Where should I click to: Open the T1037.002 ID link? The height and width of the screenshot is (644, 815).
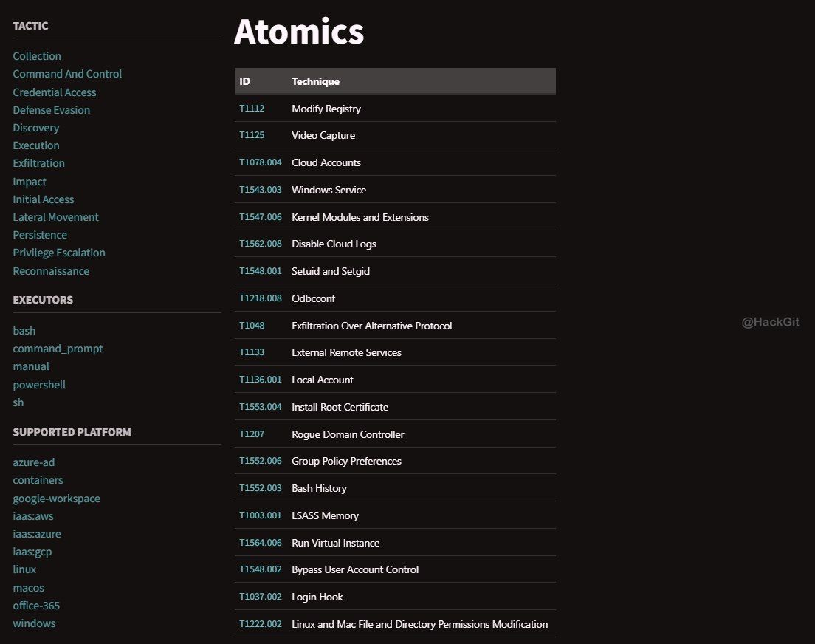261,596
